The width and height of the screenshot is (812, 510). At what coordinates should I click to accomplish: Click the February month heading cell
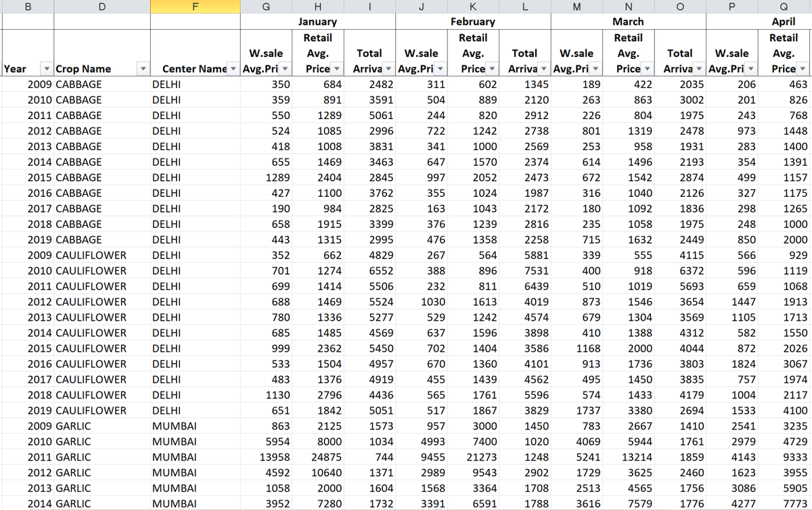(474, 22)
